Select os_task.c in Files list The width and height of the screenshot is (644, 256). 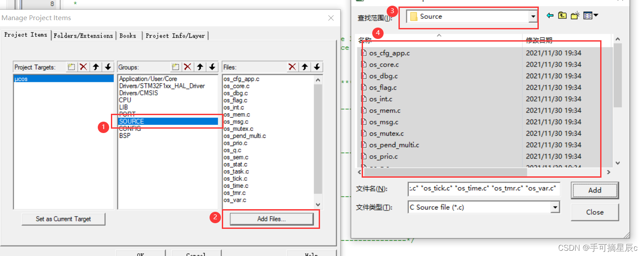pyautogui.click(x=236, y=171)
